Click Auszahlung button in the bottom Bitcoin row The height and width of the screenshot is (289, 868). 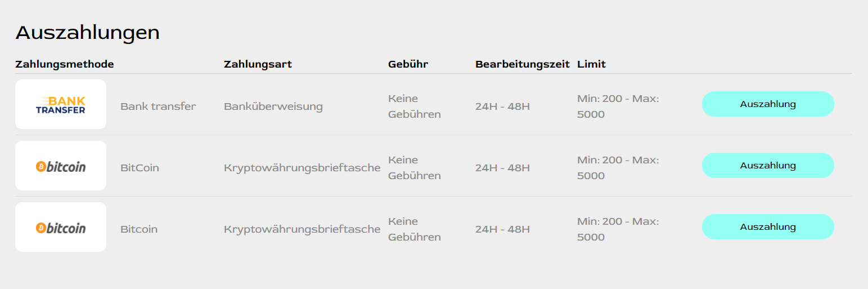point(768,227)
